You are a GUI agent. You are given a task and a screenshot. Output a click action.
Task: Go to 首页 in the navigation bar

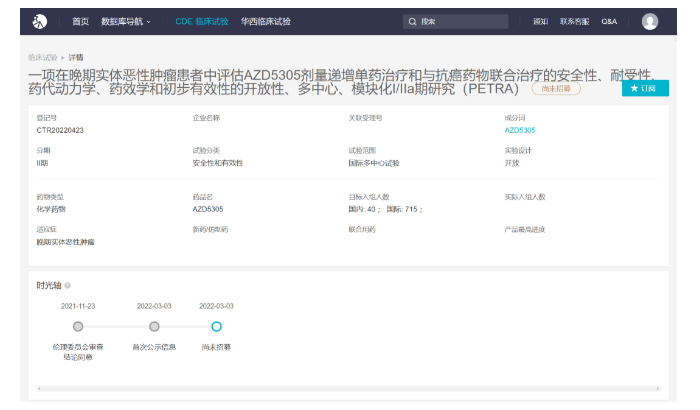[80, 21]
